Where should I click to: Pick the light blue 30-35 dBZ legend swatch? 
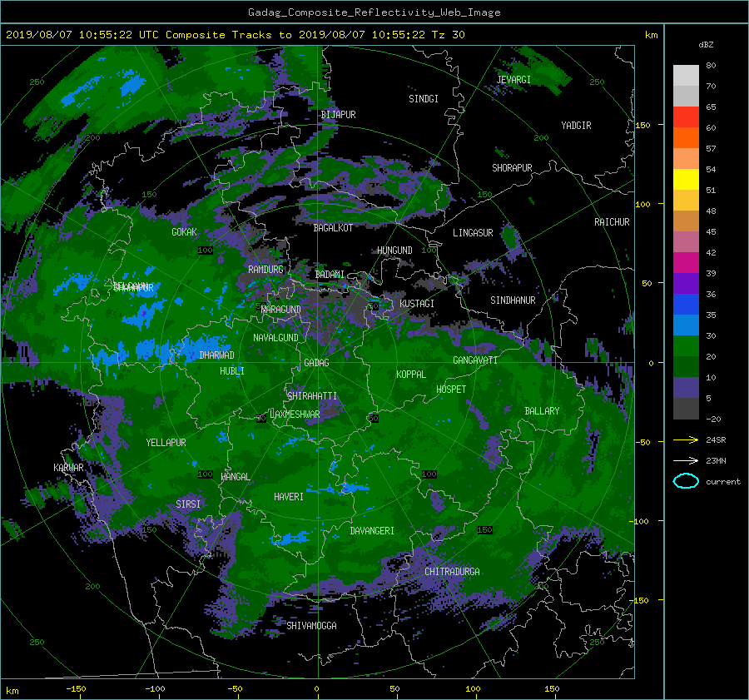[686, 325]
